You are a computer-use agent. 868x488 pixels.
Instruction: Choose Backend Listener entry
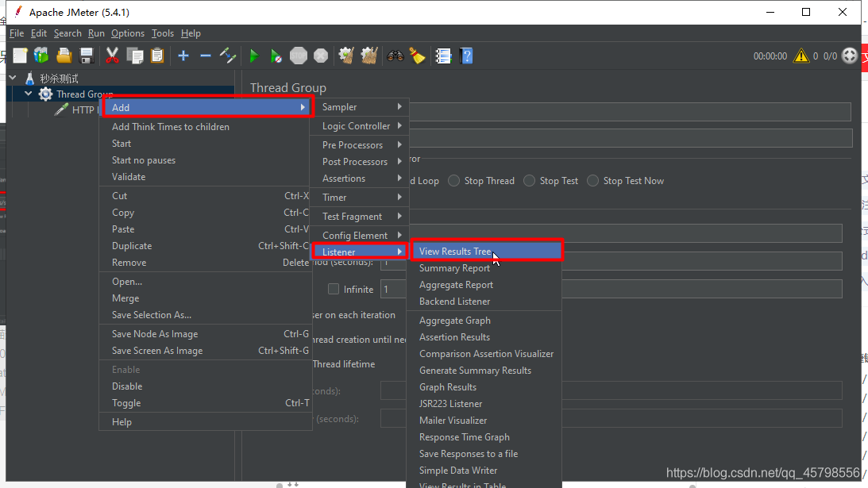click(484, 302)
